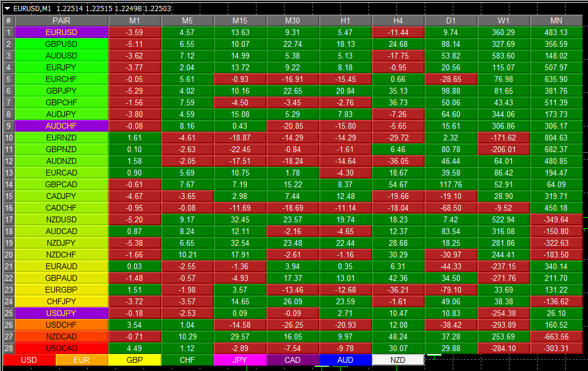Filter by the orange EUR currency swatch
The width and height of the screenshot is (588, 371).
pos(81,360)
